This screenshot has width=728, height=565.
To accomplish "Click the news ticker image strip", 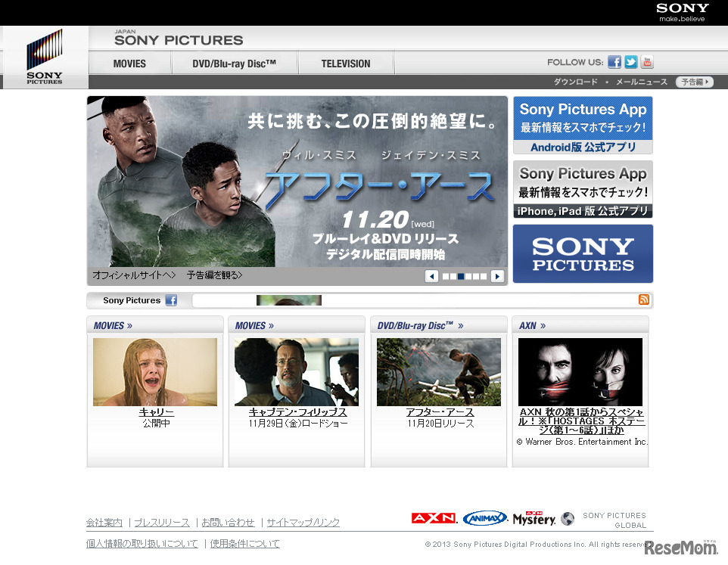I will (289, 300).
